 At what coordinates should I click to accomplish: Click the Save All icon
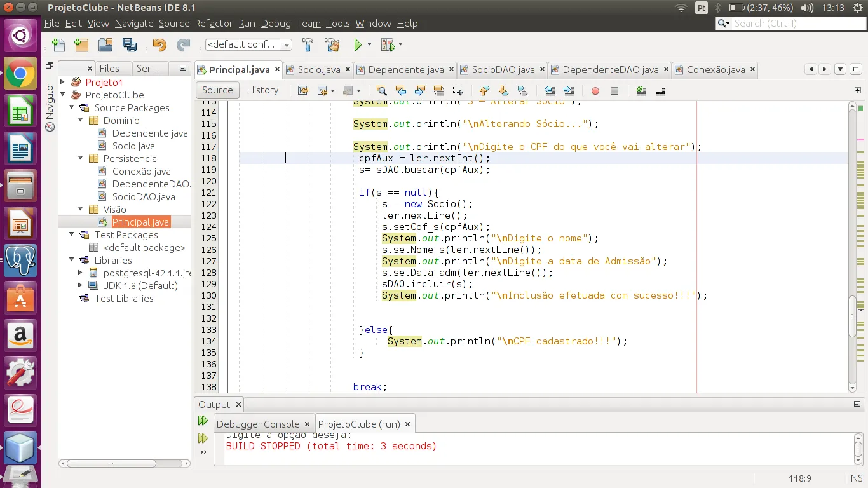(x=130, y=45)
